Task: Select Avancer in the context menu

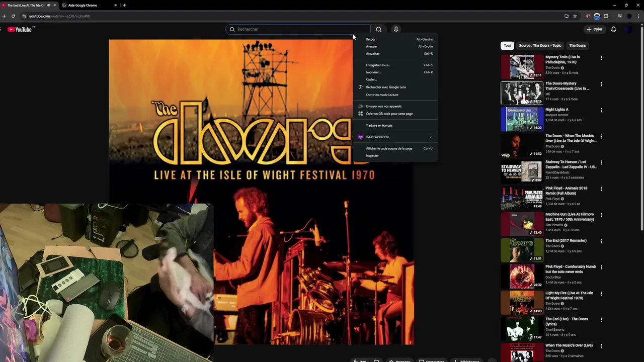Action: [x=395, y=46]
